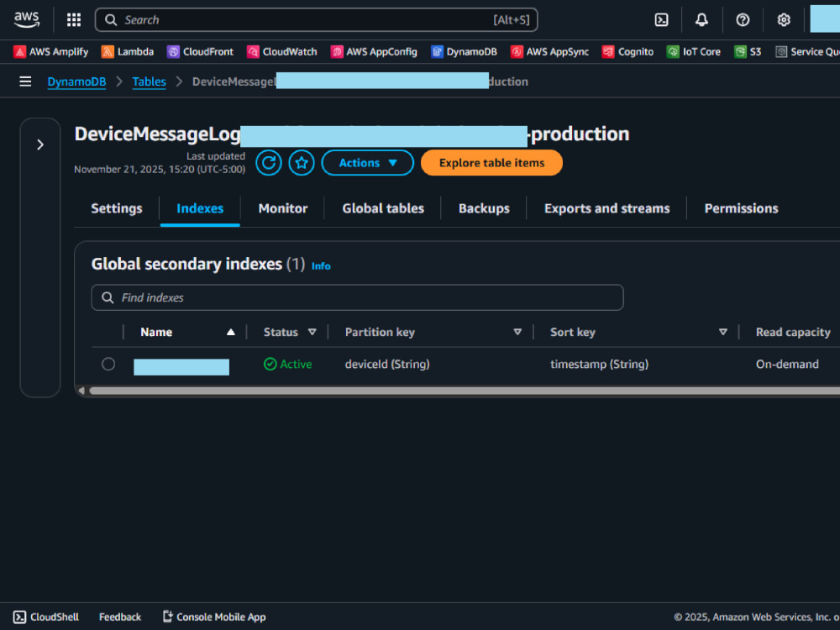Expand the collapsed side panel chevron

click(x=40, y=144)
